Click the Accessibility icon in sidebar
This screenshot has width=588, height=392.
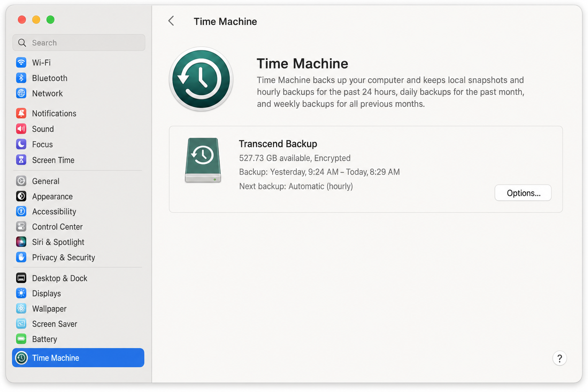pyautogui.click(x=21, y=211)
